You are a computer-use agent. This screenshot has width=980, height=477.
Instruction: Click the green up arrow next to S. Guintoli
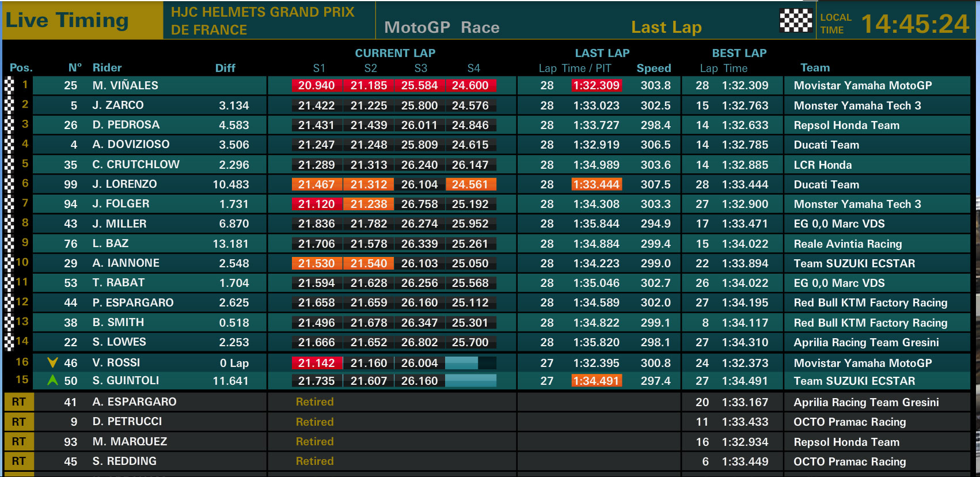coord(52,380)
